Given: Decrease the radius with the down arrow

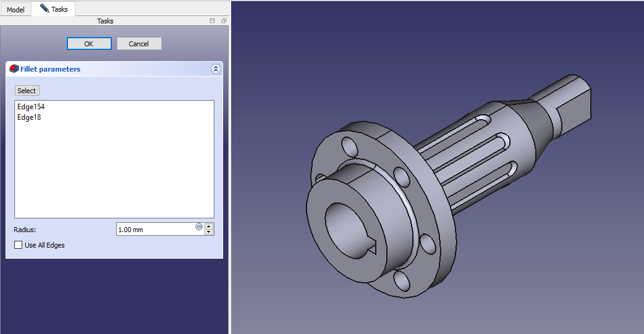Looking at the screenshot, I should (x=209, y=232).
